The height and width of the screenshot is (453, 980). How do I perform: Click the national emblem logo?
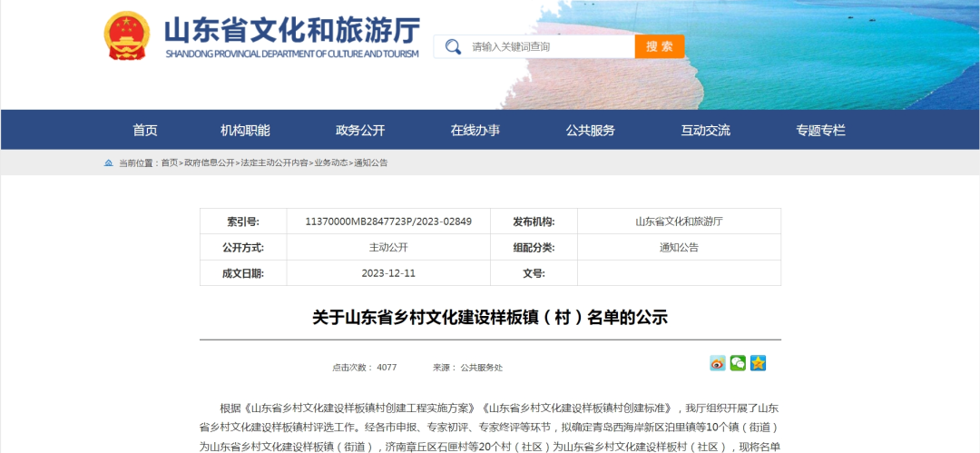(128, 35)
